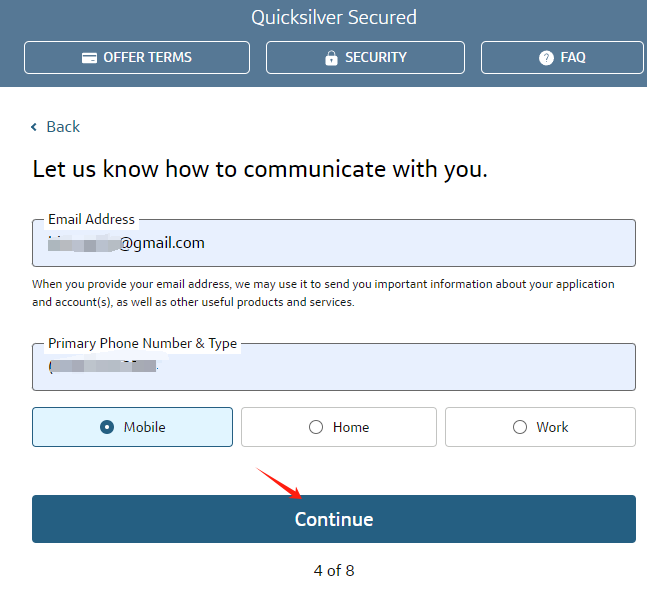The width and height of the screenshot is (647, 589).
Task: Select the Home radio circle
Action: [316, 427]
